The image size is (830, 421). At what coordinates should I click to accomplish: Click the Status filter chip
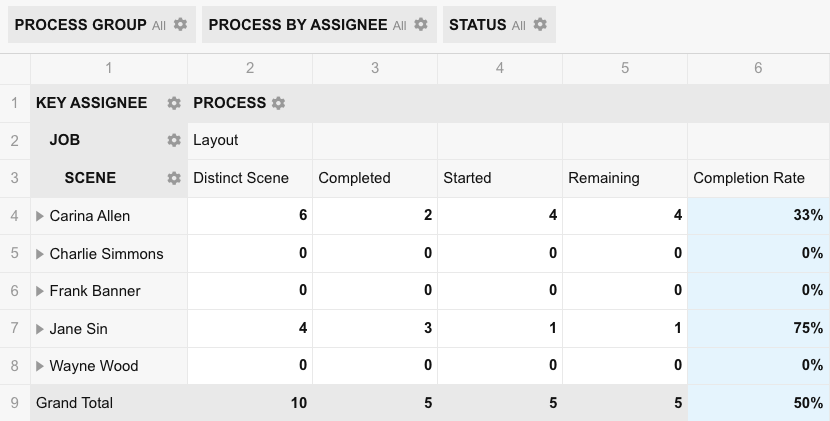pyautogui.click(x=499, y=24)
